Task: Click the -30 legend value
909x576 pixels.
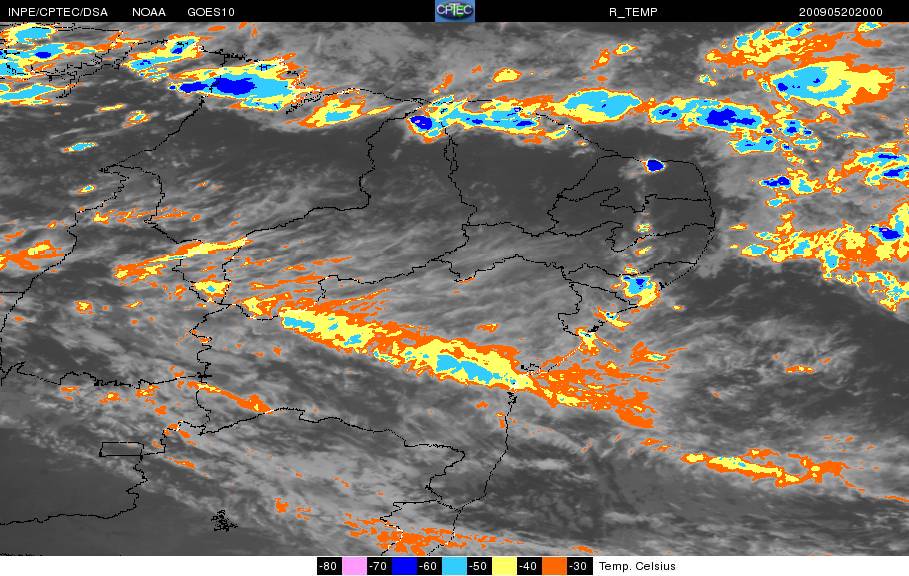Action: [579, 566]
